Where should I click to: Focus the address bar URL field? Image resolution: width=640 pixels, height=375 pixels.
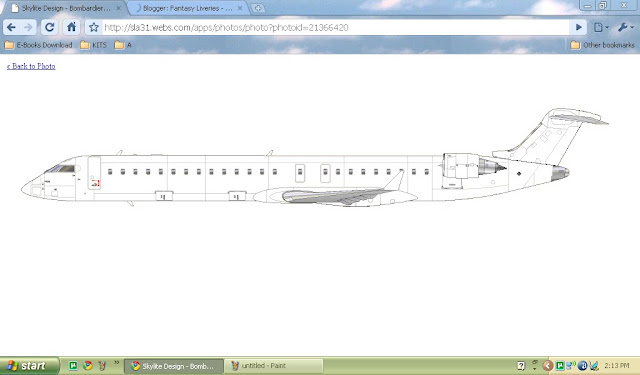tap(335, 27)
